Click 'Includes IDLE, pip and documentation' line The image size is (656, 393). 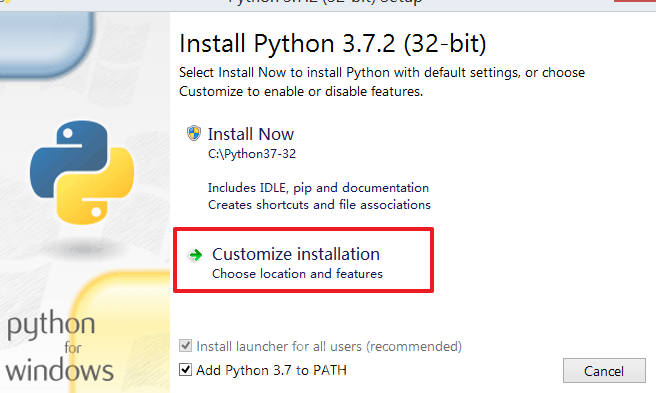pos(318,188)
